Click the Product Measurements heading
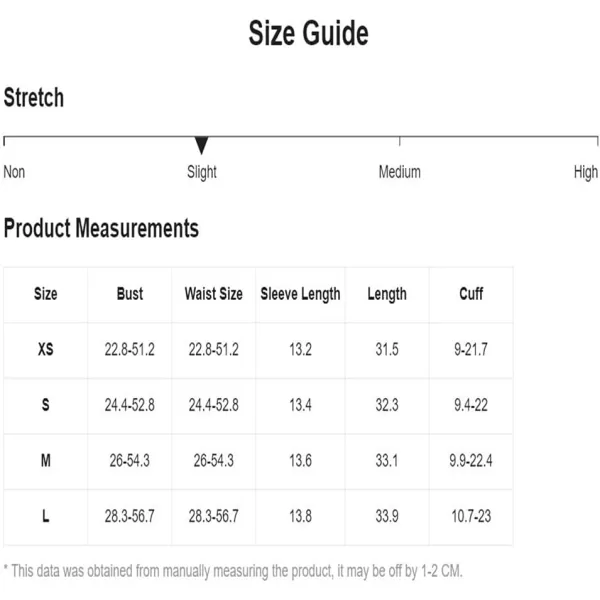Viewport: 600px width, 600px height. 101,228
